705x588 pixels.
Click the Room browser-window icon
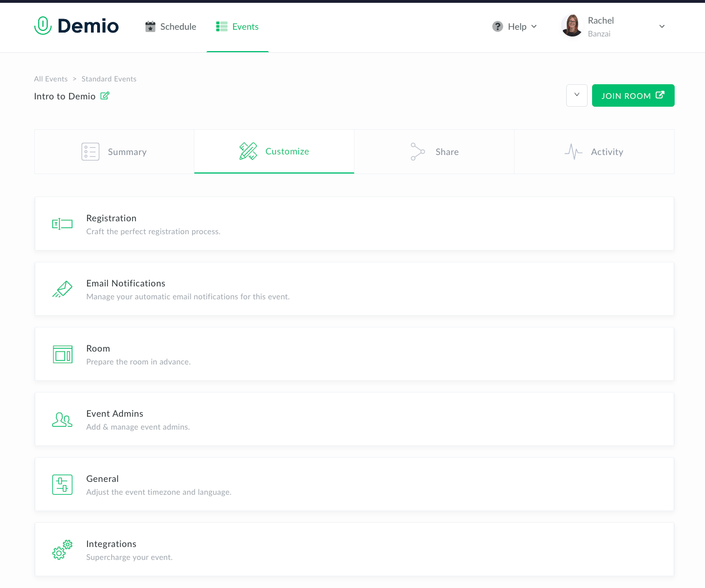(62, 354)
